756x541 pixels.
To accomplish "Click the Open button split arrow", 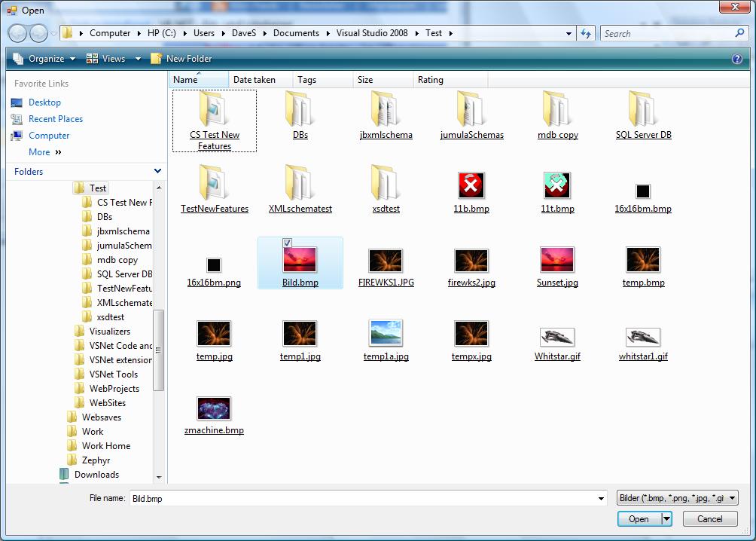I will point(666,518).
